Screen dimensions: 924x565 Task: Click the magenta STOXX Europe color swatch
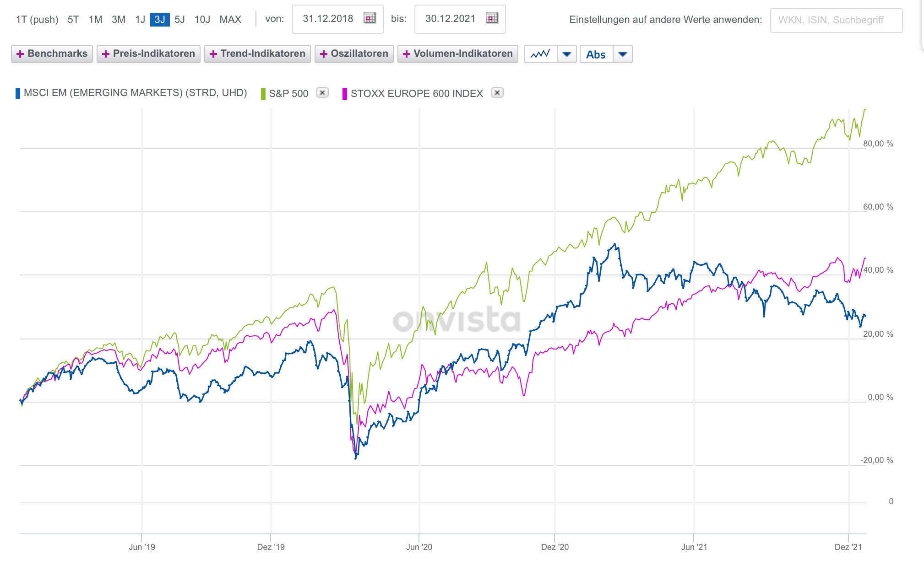click(x=345, y=94)
